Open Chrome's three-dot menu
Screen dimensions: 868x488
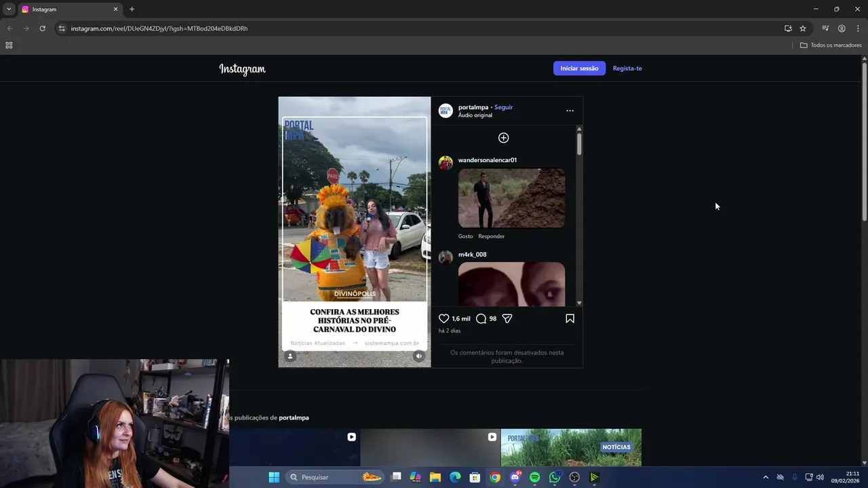coord(858,28)
